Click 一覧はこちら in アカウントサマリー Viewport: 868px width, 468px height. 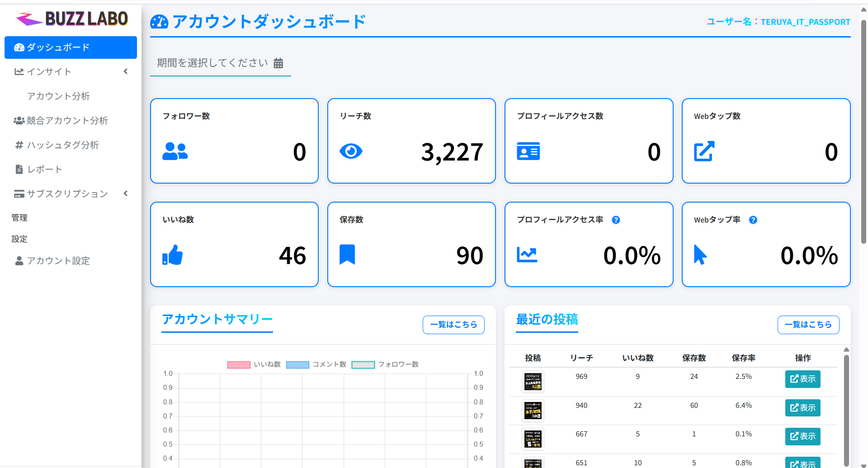tap(453, 325)
